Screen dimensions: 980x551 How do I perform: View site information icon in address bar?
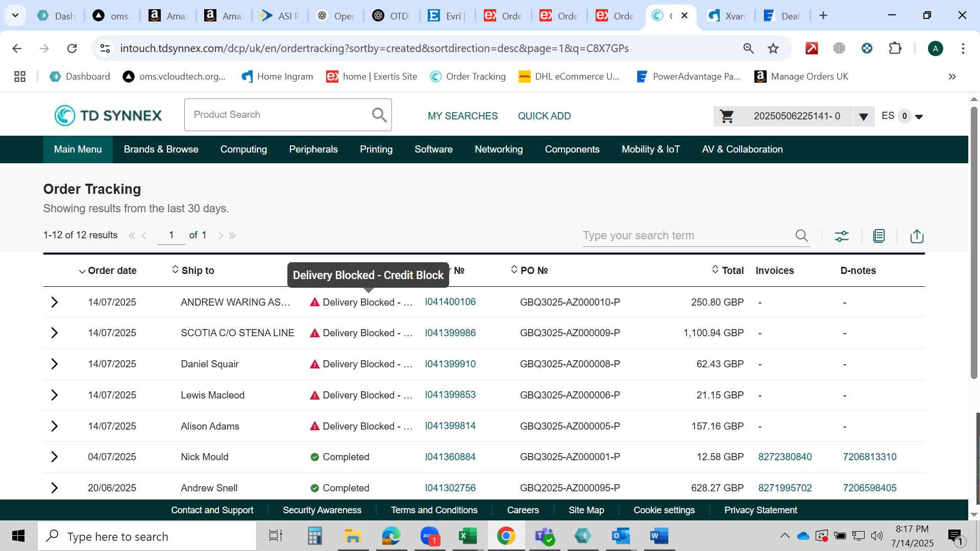click(x=105, y=48)
